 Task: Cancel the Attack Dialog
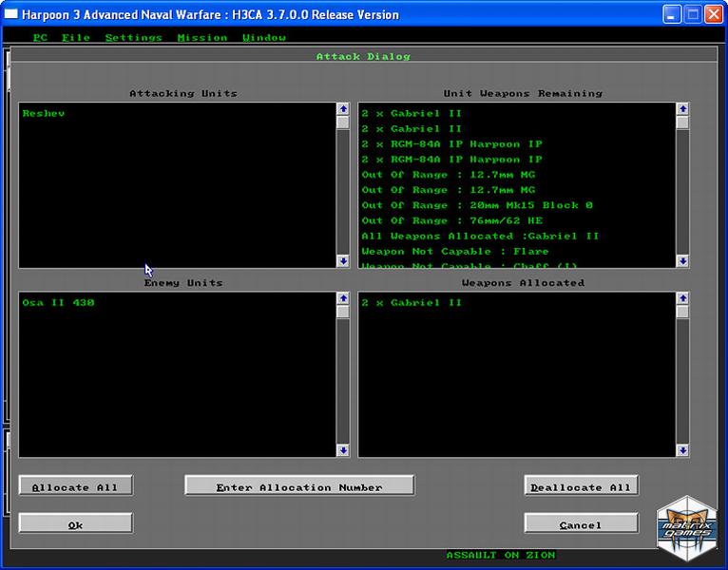(581, 523)
